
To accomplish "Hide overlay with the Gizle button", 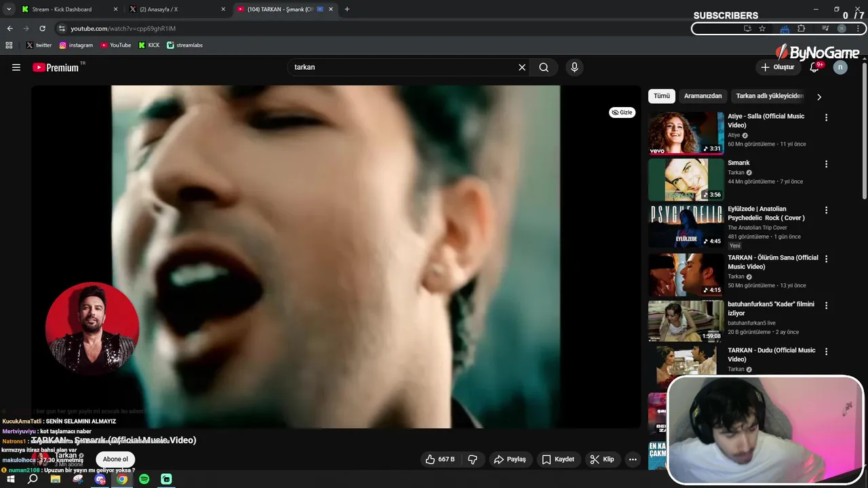I will pos(622,113).
